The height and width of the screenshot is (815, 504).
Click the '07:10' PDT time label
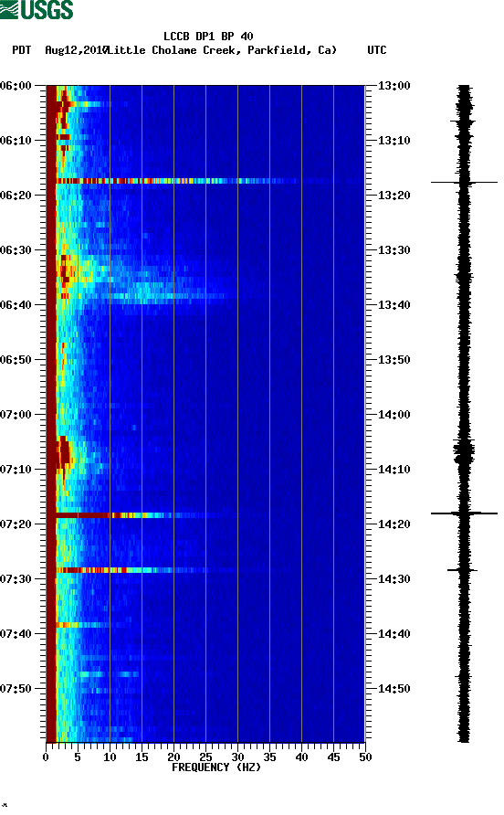pos(16,470)
